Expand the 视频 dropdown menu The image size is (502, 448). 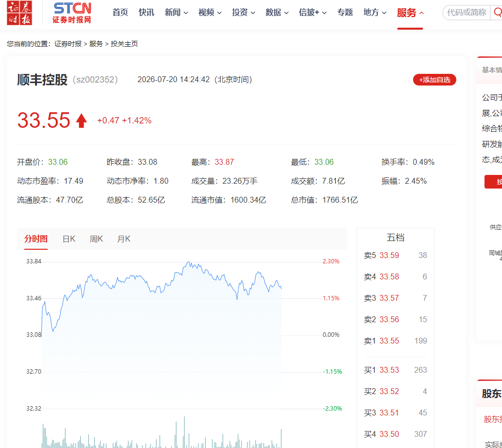[x=210, y=13]
